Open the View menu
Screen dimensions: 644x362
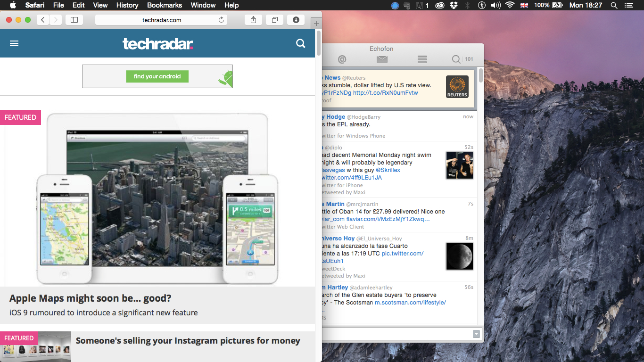pyautogui.click(x=100, y=5)
